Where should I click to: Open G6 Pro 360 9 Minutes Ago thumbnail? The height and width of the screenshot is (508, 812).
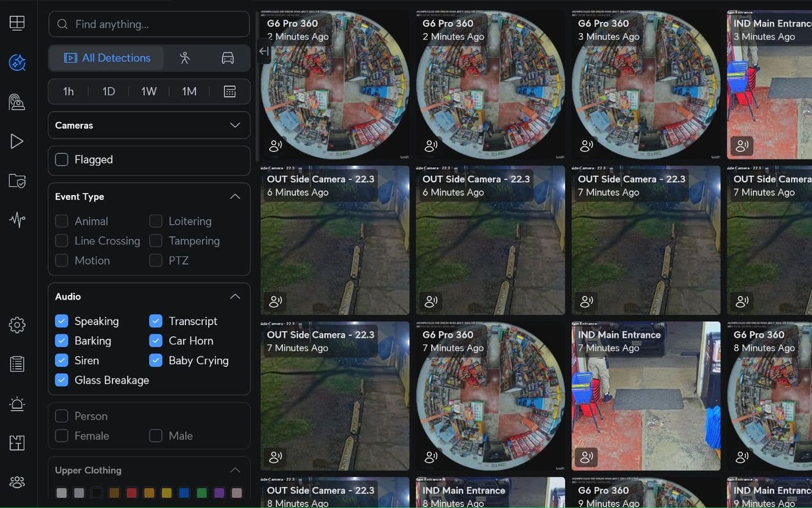tap(646, 492)
